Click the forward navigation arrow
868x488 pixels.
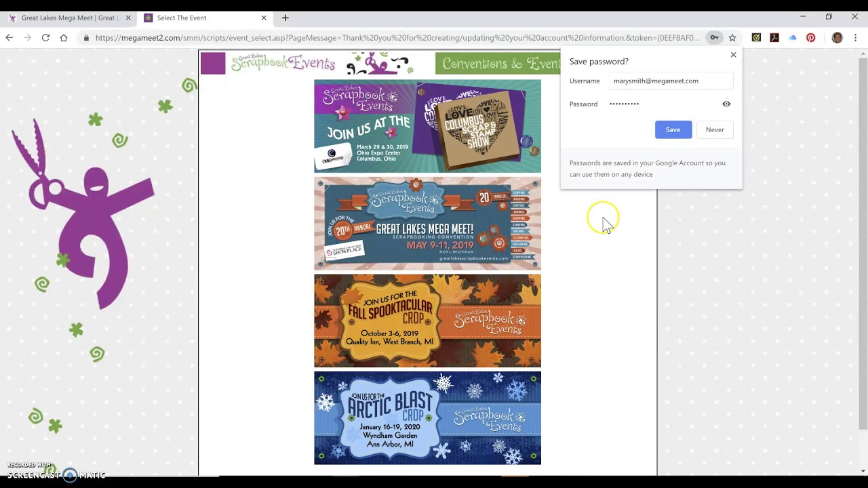(28, 38)
